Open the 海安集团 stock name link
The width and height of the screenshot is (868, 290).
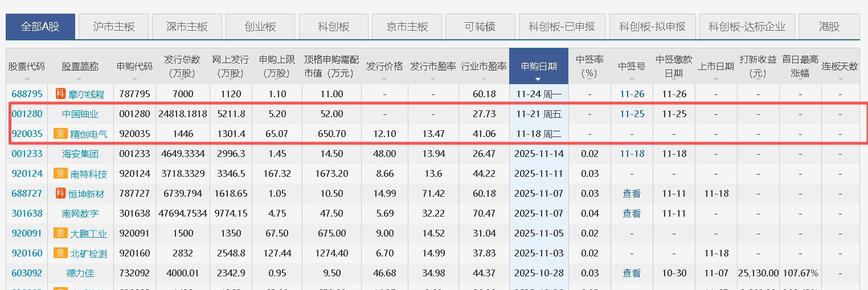(x=80, y=154)
